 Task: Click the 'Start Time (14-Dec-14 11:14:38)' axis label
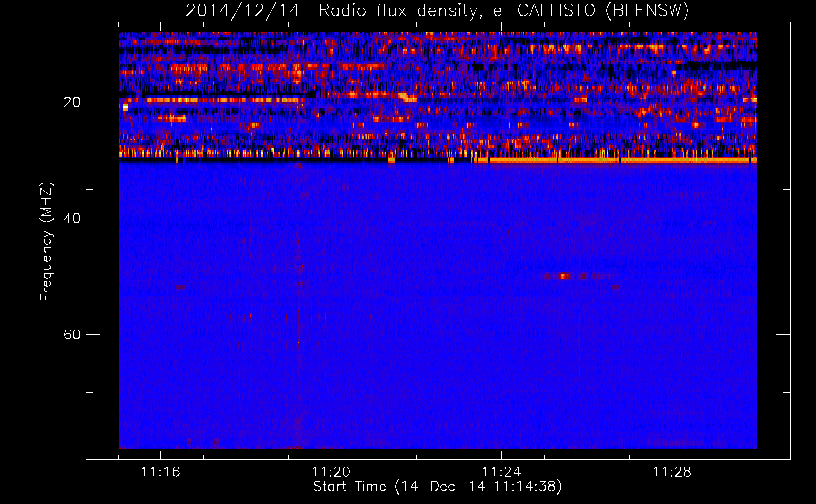437,487
